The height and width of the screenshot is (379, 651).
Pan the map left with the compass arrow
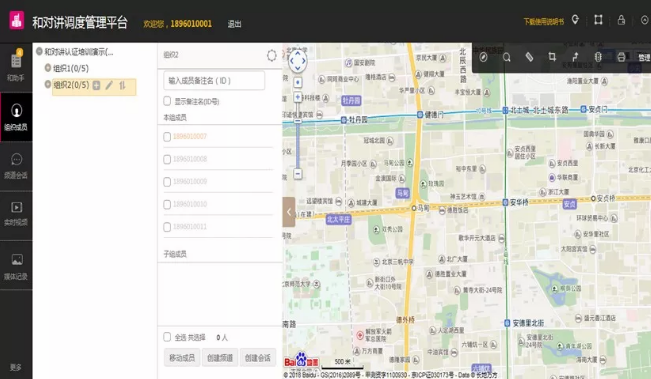click(291, 61)
